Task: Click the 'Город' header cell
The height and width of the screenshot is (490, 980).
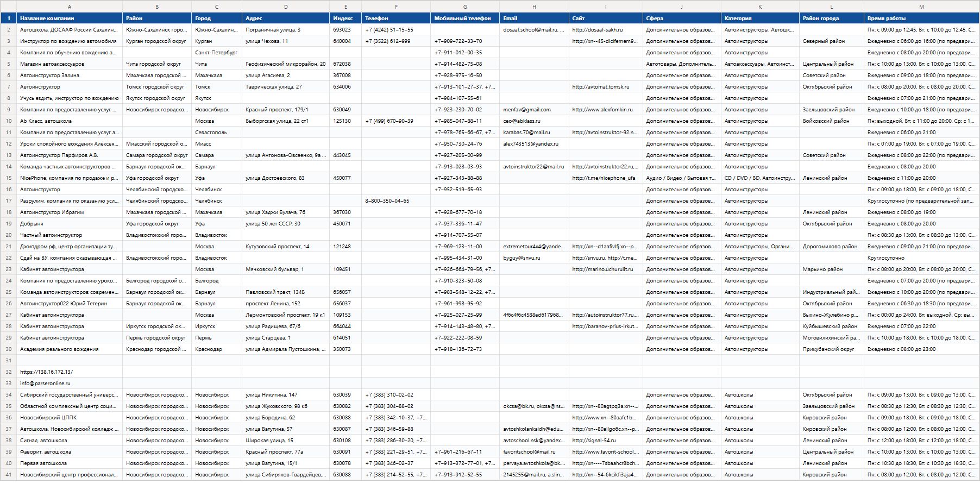Action: click(x=217, y=18)
